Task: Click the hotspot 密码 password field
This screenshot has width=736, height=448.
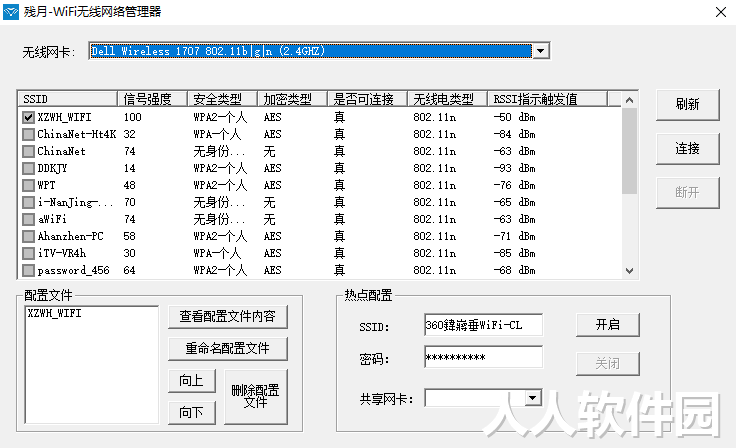Action: 483,357
